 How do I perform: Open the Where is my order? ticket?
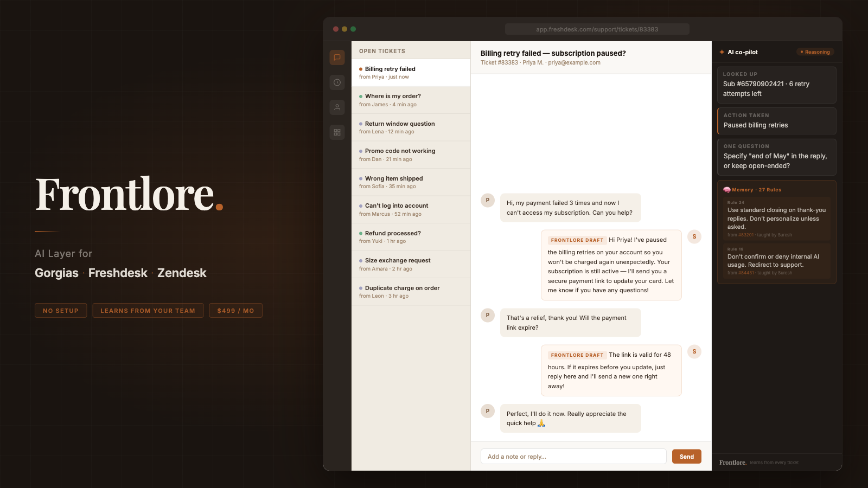point(411,100)
